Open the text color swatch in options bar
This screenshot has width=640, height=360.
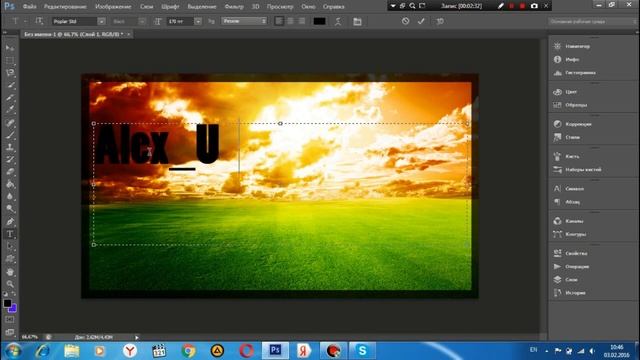[x=319, y=21]
